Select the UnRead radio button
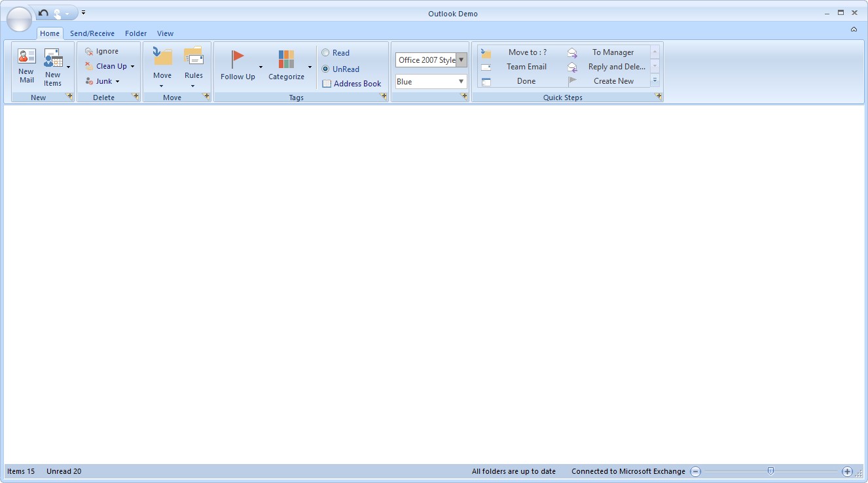 pos(340,69)
